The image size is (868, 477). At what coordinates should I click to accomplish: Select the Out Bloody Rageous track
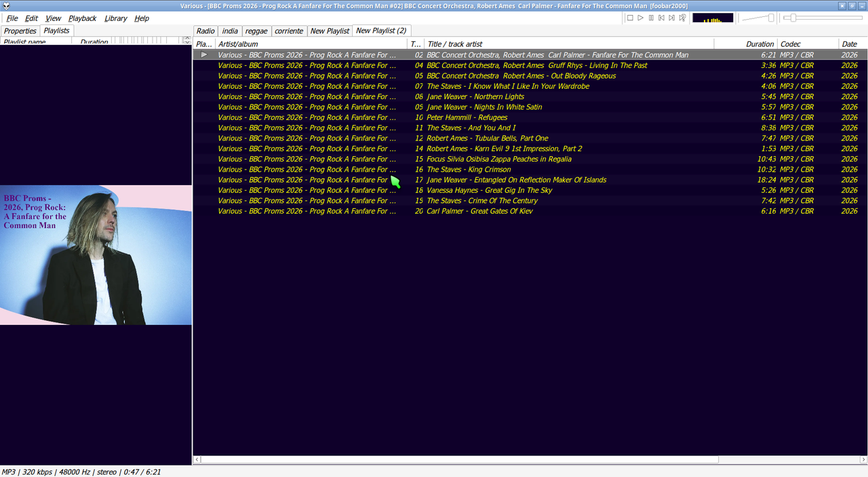click(530, 76)
